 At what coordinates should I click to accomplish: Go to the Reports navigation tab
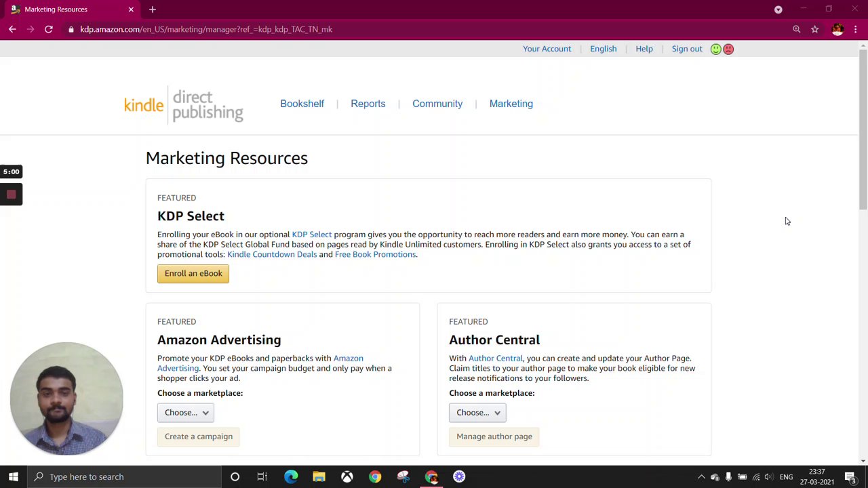pos(368,104)
